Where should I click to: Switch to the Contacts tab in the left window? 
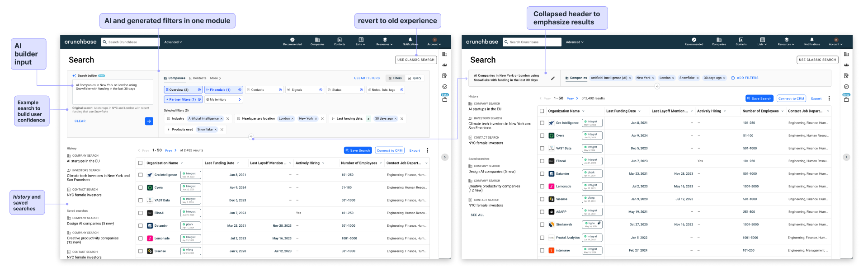pos(198,78)
